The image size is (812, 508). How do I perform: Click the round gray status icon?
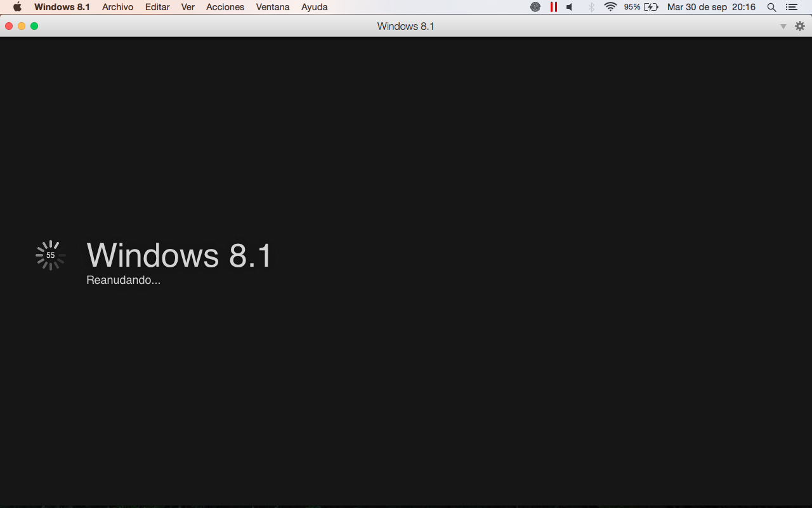coord(535,7)
